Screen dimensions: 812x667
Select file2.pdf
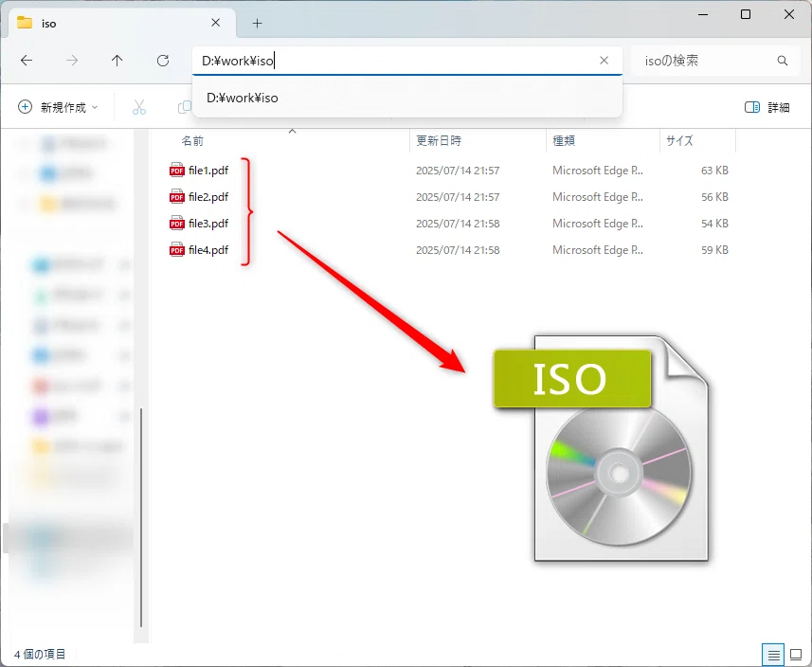point(208,197)
